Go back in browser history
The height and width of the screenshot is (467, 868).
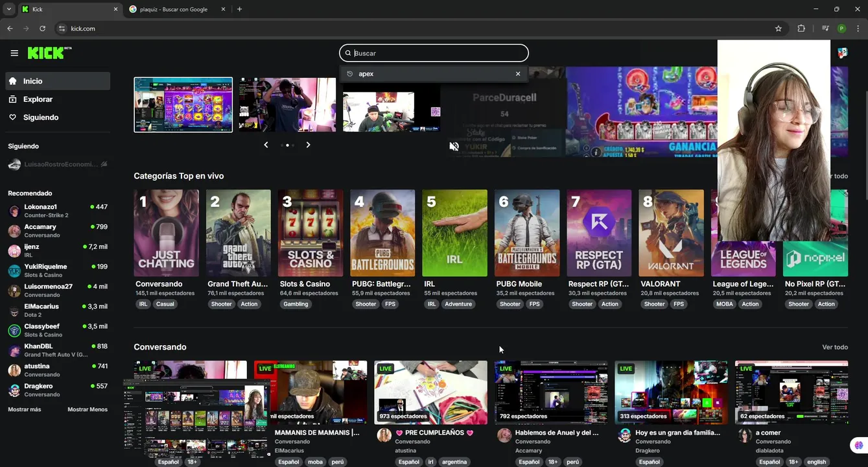10,29
